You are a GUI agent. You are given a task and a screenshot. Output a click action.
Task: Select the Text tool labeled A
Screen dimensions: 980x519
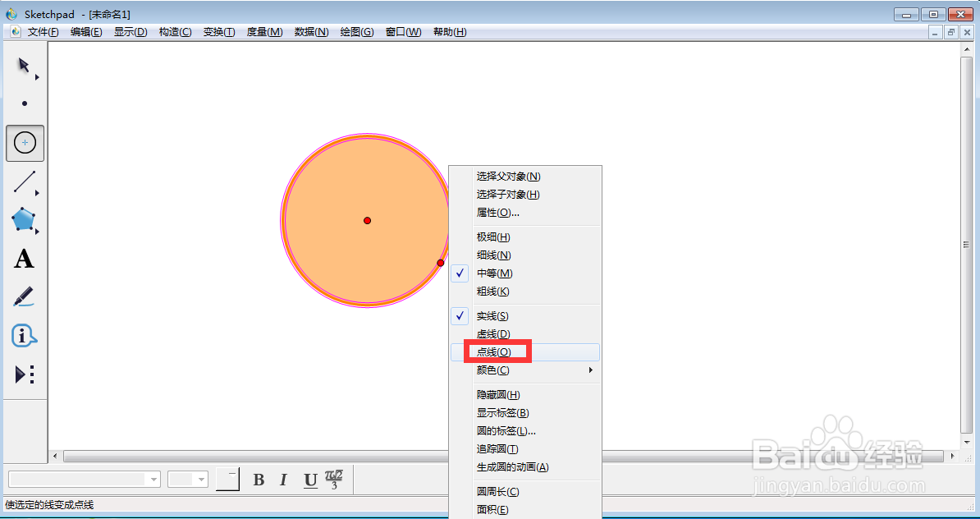[x=24, y=258]
